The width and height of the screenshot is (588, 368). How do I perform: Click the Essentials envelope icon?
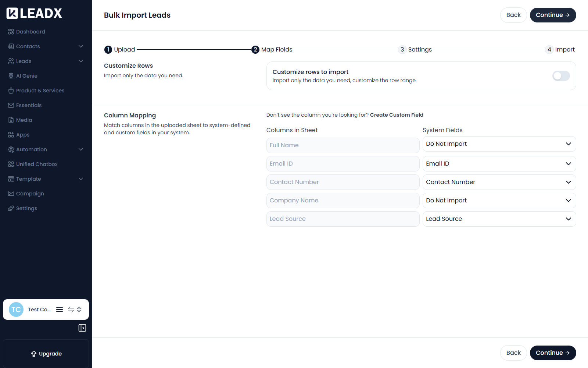pos(11,105)
